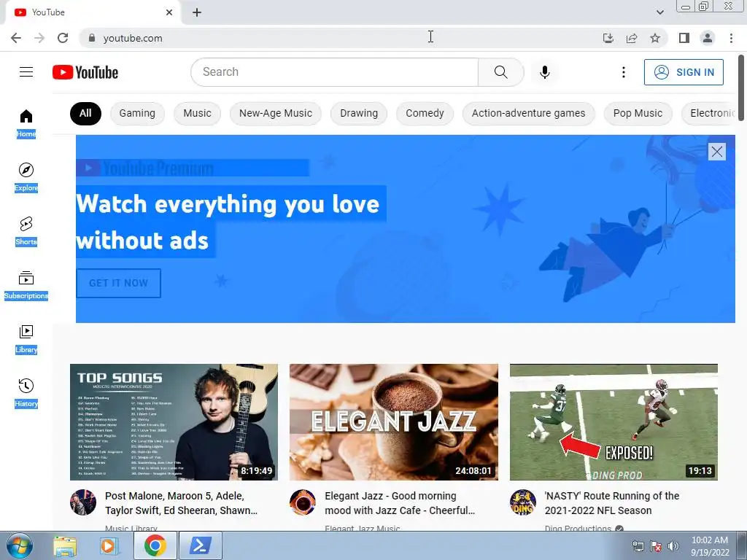Open Windows Explorer from taskbar
The image size is (747, 560).
[65, 545]
